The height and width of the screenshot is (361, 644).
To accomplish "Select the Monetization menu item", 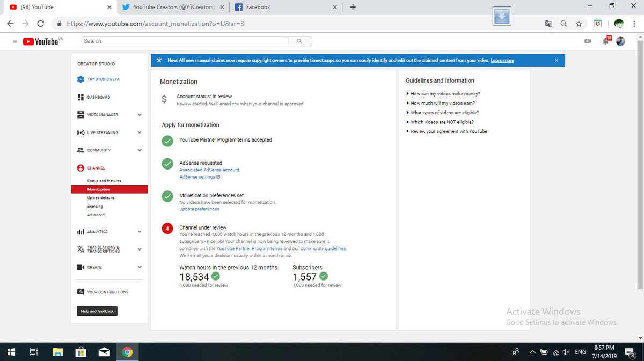I will point(109,189).
